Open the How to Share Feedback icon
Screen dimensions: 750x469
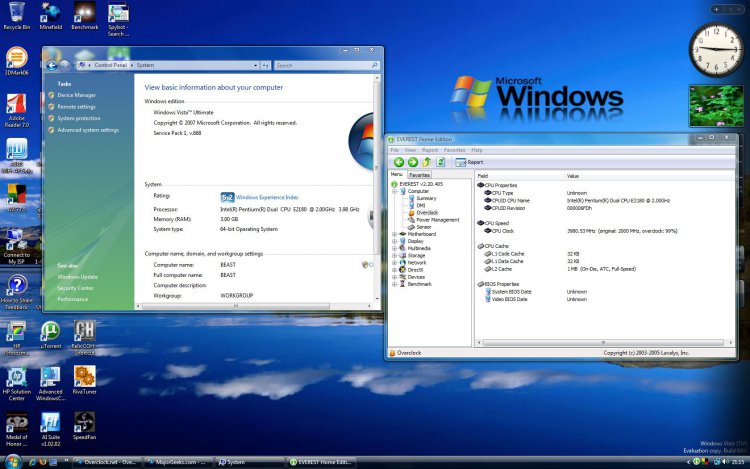(16, 292)
